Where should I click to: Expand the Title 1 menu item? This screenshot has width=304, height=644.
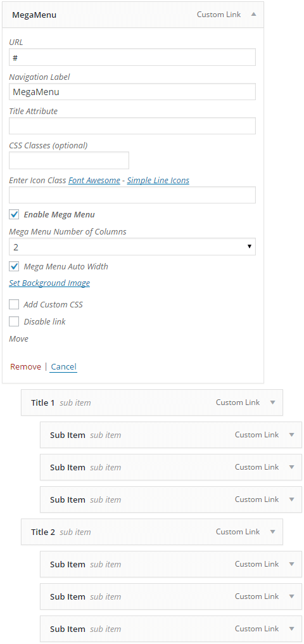pyautogui.click(x=273, y=402)
